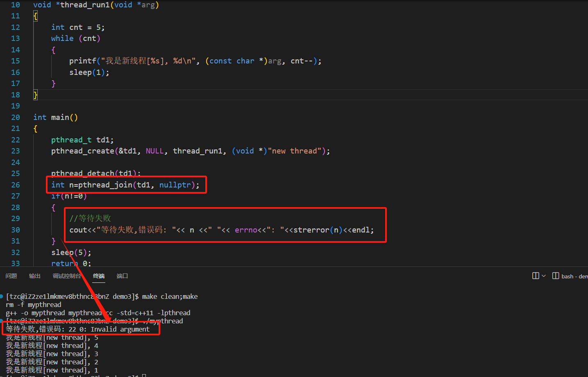
Task: Click terminal line '我是新线程[new thread], 4'
Action: (x=52, y=345)
